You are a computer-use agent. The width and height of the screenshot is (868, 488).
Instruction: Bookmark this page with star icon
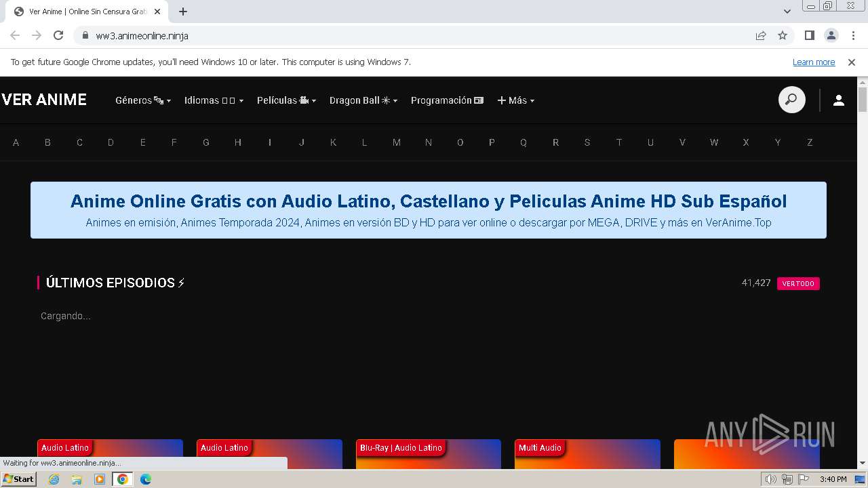tap(783, 35)
